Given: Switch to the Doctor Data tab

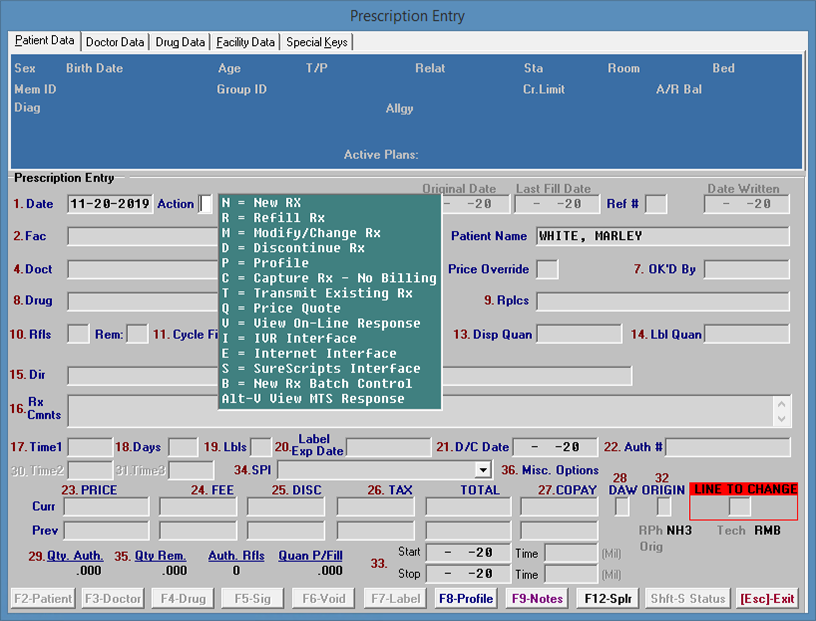Looking at the screenshot, I should pyautogui.click(x=116, y=42).
